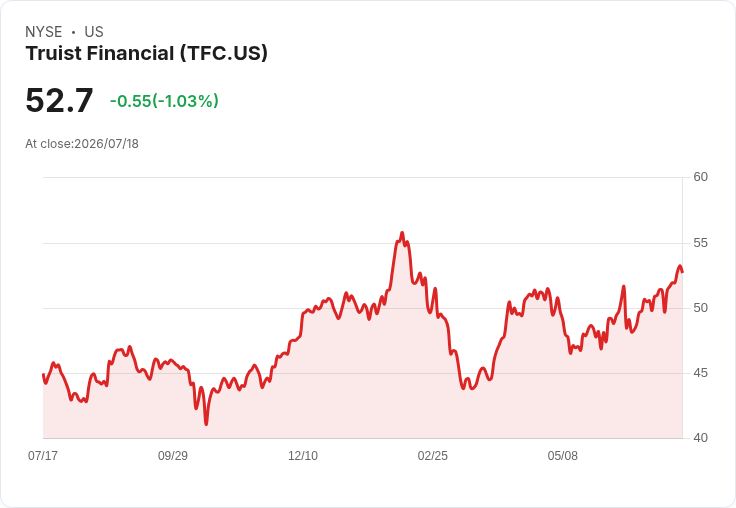Select the -0.55(-1.03%) price change text
This screenshot has height=508, width=736.
[x=164, y=101]
